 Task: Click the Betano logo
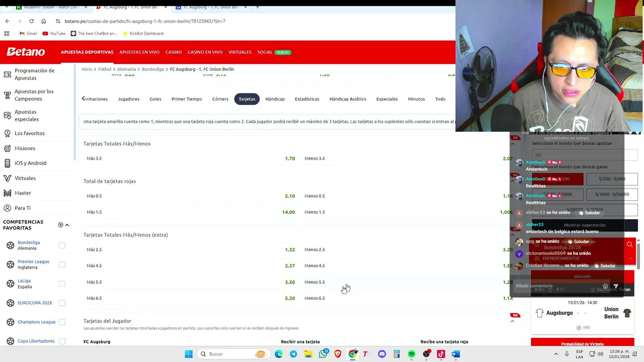(x=26, y=52)
